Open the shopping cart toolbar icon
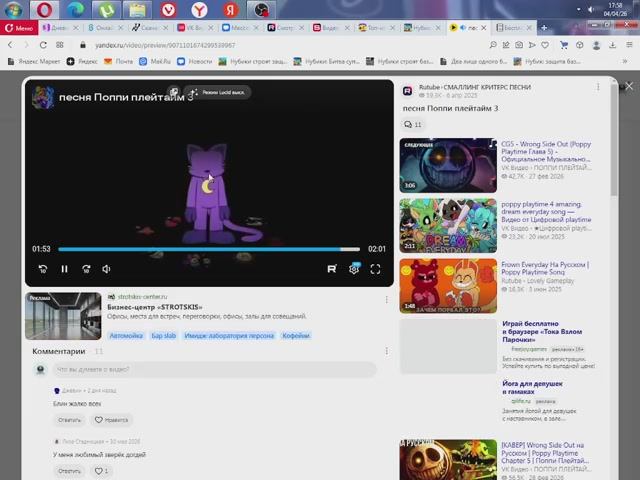The height and width of the screenshot is (480, 640). click(564, 45)
